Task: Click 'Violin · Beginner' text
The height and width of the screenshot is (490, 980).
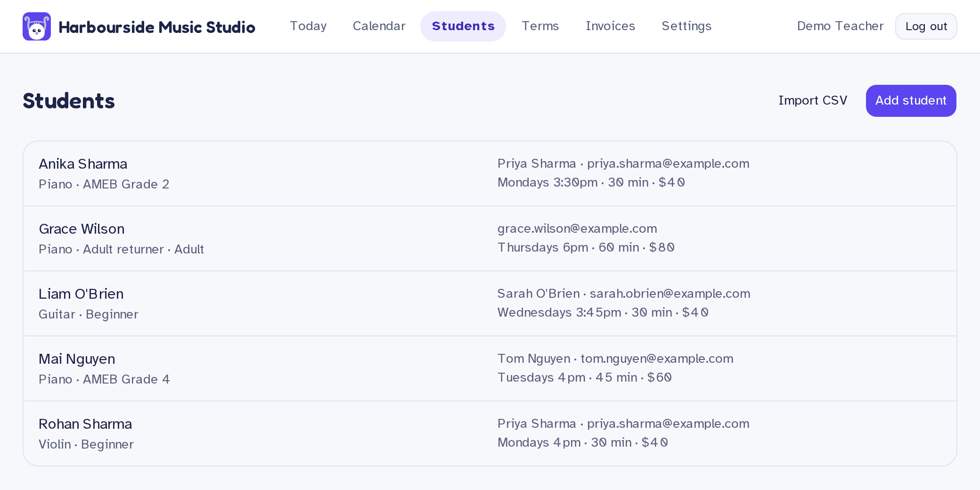Action: pos(86,444)
